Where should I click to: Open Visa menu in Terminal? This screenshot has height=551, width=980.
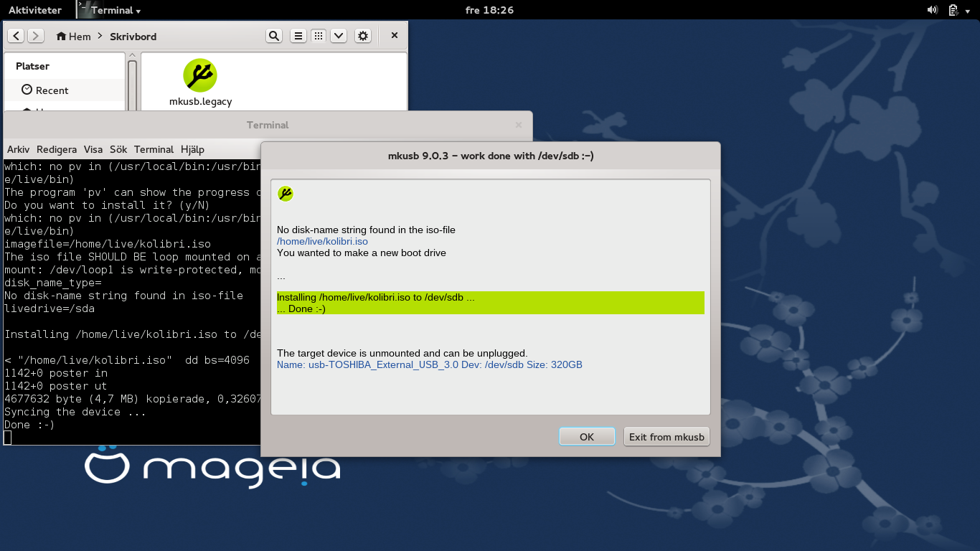93,149
